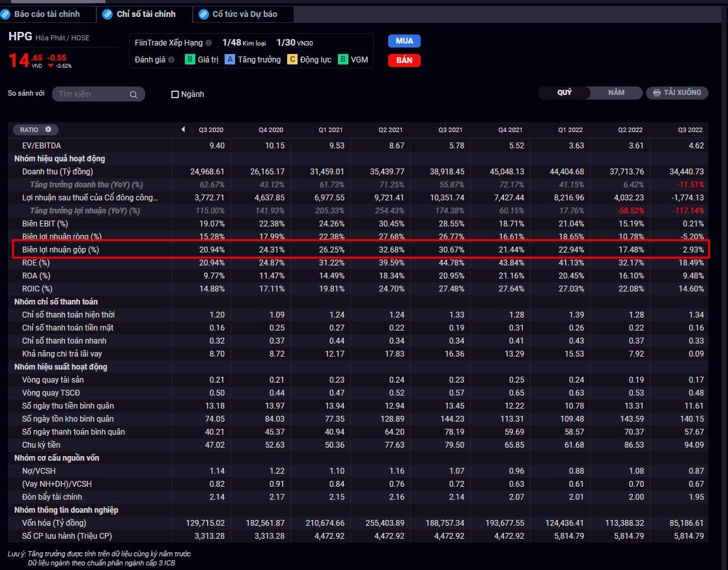The image size is (728, 570).
Task: Click the yellow C badge for Động lực
Action: [x=292, y=60]
